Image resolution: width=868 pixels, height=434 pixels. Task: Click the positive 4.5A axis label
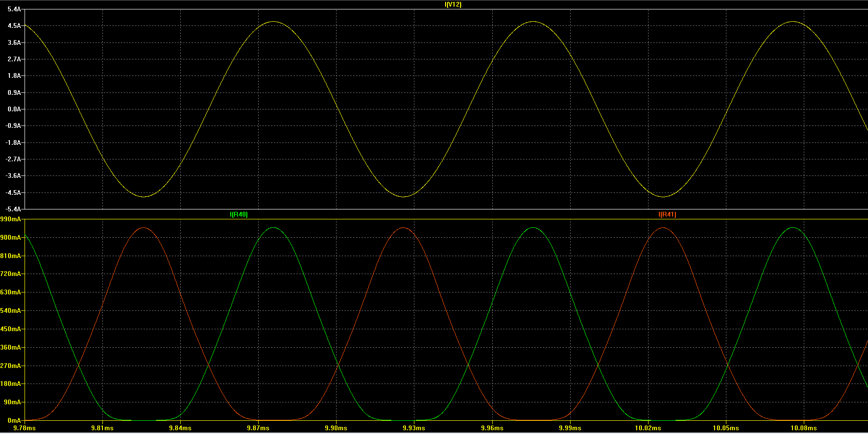[14, 26]
